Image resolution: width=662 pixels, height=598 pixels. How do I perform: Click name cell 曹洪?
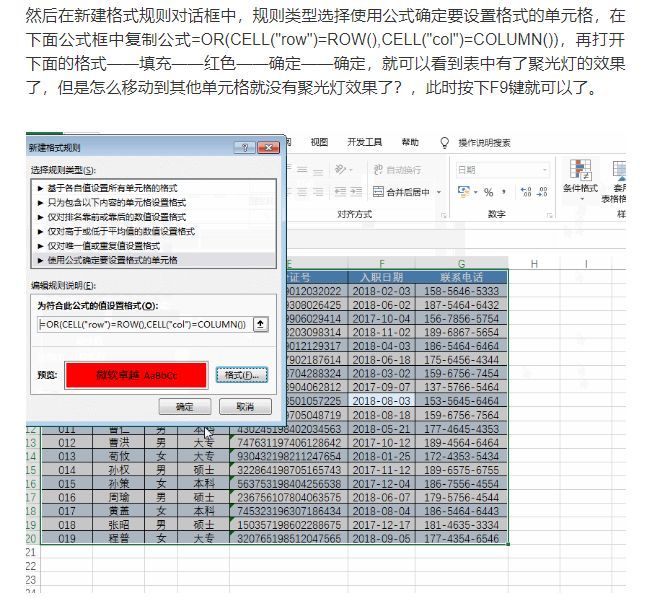point(119,443)
